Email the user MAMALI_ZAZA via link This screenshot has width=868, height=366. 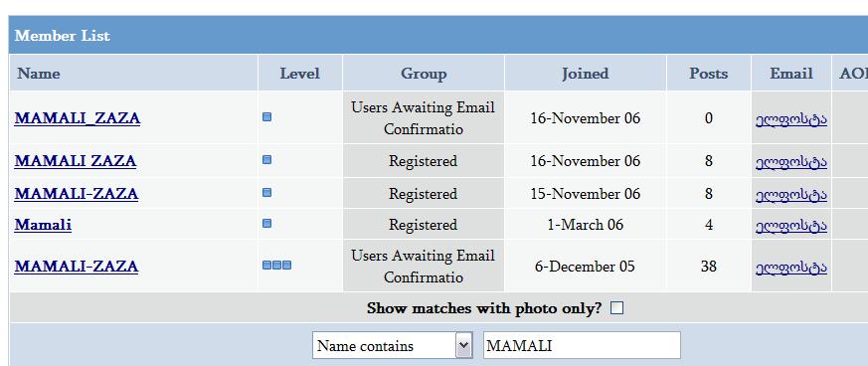coord(791,119)
